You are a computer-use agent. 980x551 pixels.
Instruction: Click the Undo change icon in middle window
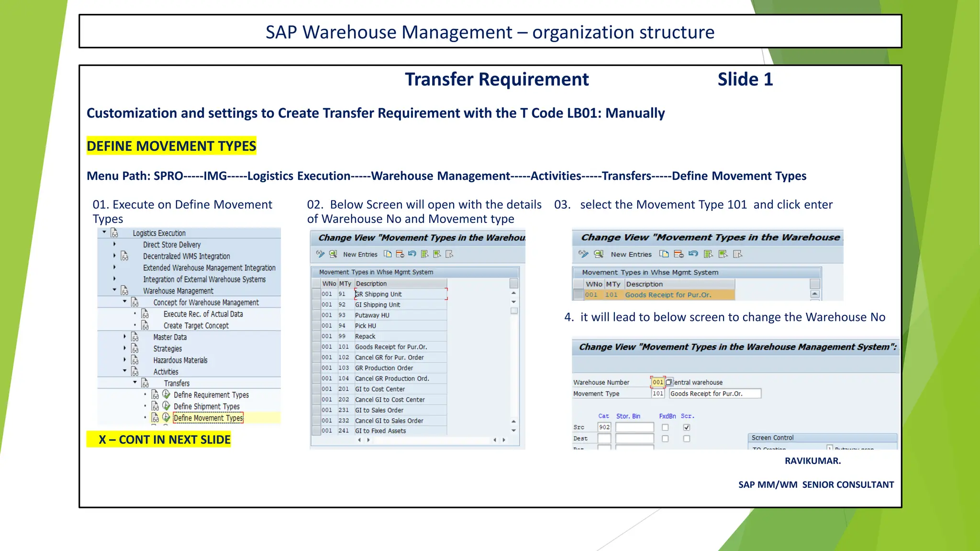[412, 254]
